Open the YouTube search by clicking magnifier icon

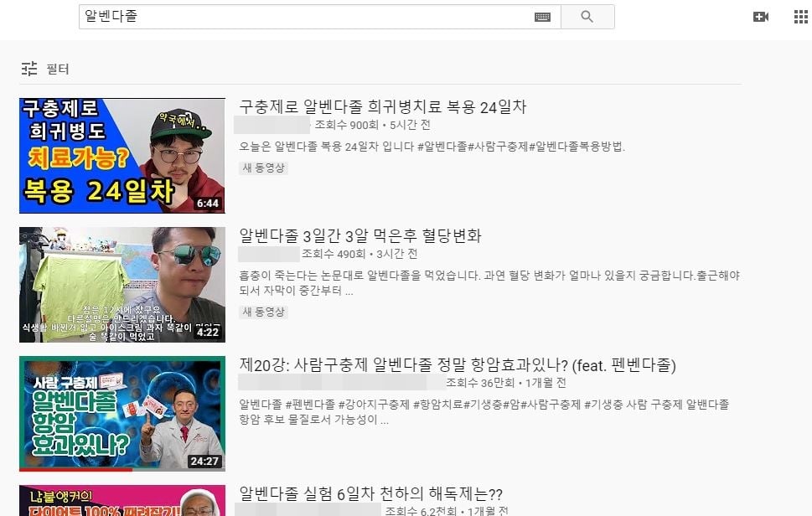click(587, 16)
